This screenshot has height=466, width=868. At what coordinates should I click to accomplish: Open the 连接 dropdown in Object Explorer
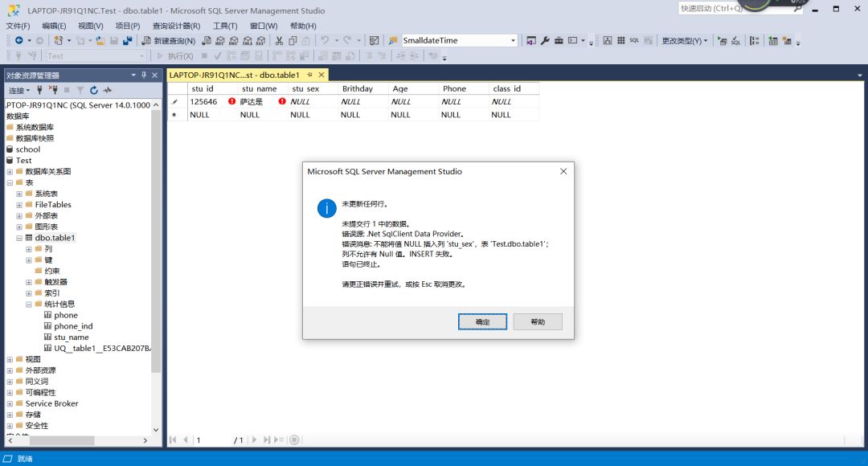click(x=19, y=90)
